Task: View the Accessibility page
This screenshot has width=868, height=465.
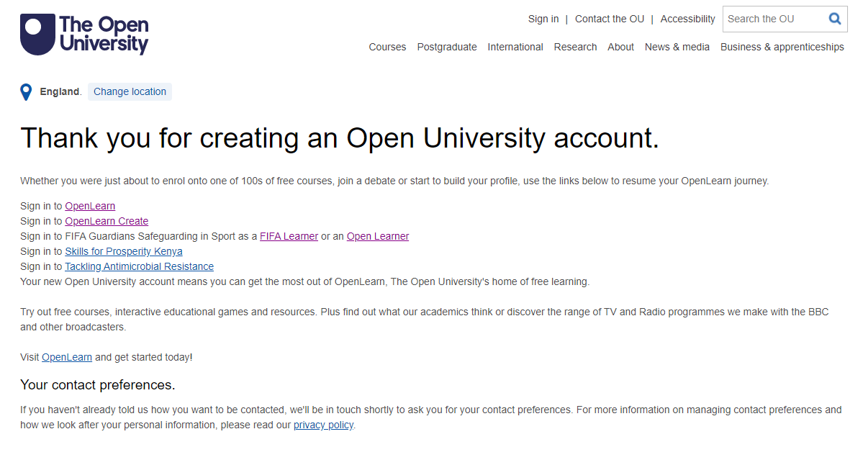Action: [x=687, y=19]
